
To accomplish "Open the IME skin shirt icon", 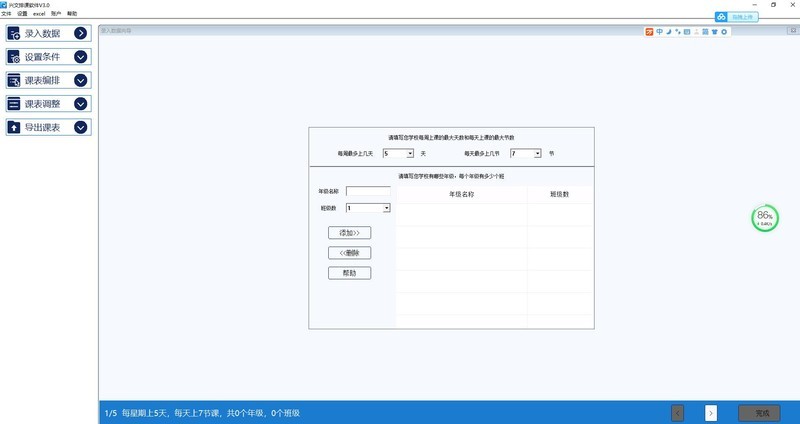I will [714, 32].
